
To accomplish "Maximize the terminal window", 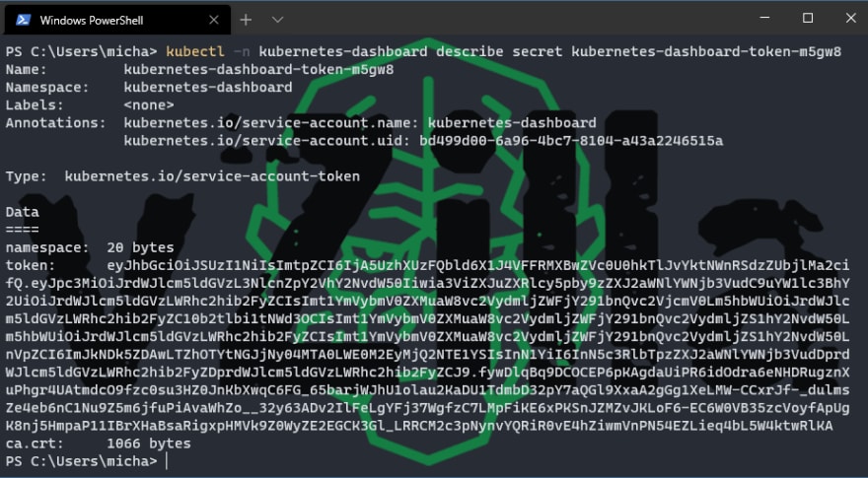I will tap(808, 18).
